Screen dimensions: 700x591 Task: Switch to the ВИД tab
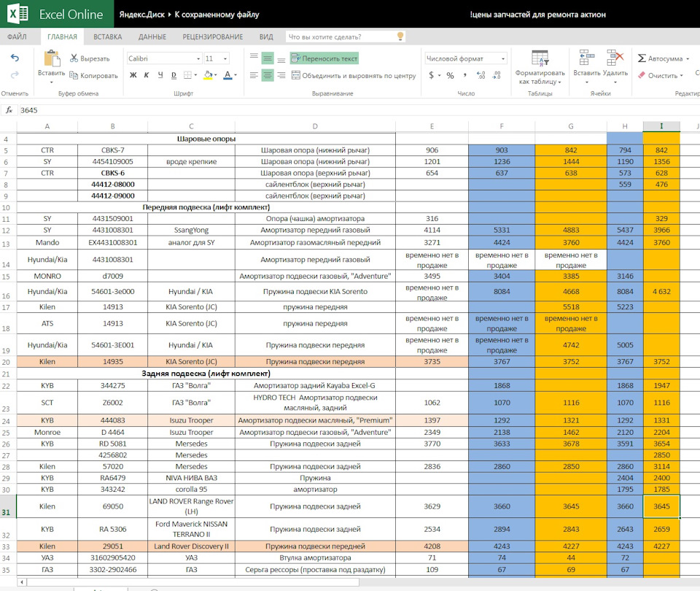point(266,36)
